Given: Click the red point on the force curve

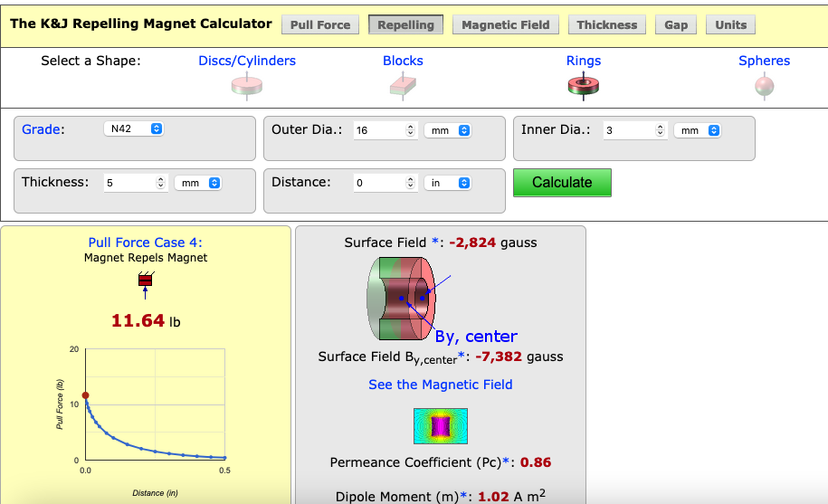Looking at the screenshot, I should [x=86, y=395].
